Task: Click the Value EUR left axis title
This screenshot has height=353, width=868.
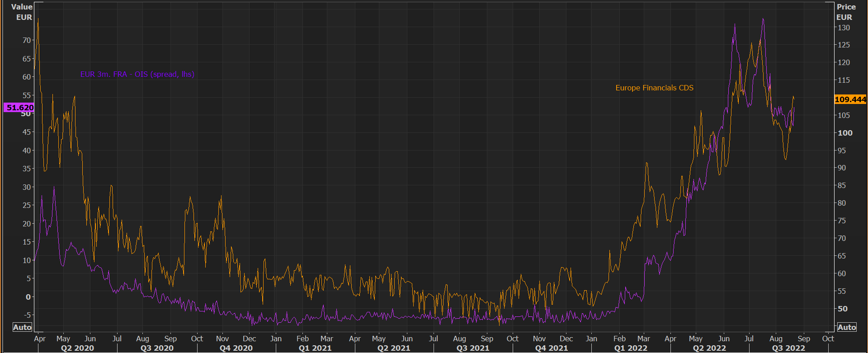Action: 22,12
